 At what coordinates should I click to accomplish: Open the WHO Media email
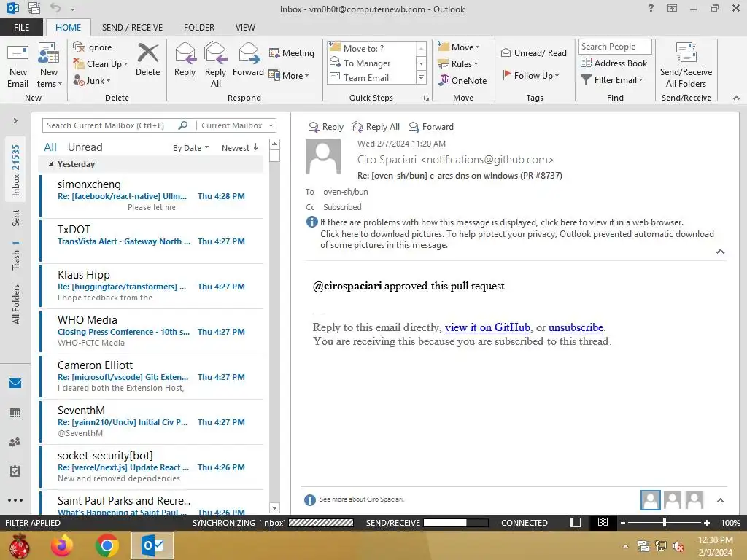(x=152, y=331)
